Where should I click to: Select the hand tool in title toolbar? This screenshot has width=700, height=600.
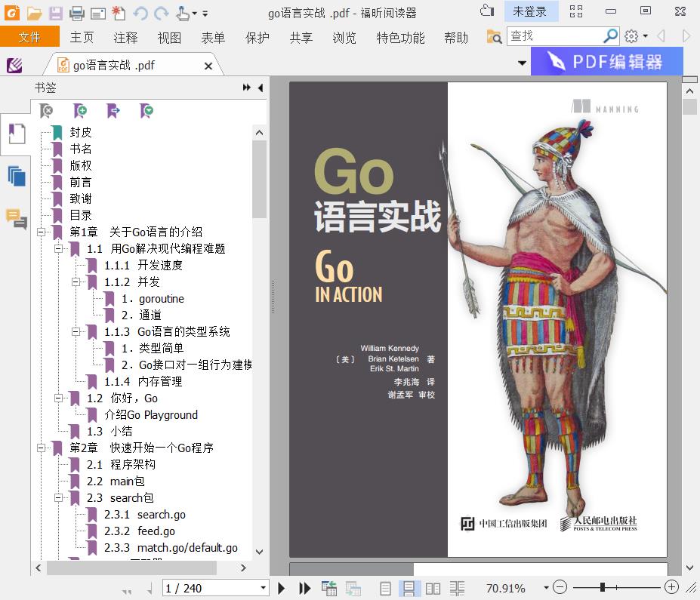[183, 14]
